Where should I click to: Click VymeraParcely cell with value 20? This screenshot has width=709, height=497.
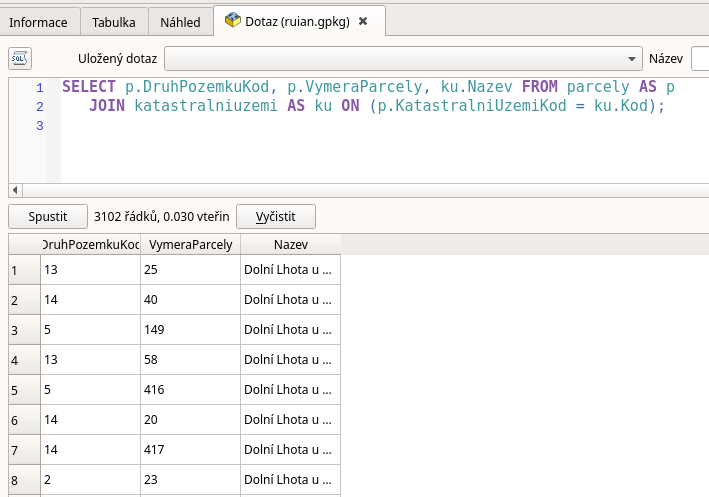click(190, 420)
